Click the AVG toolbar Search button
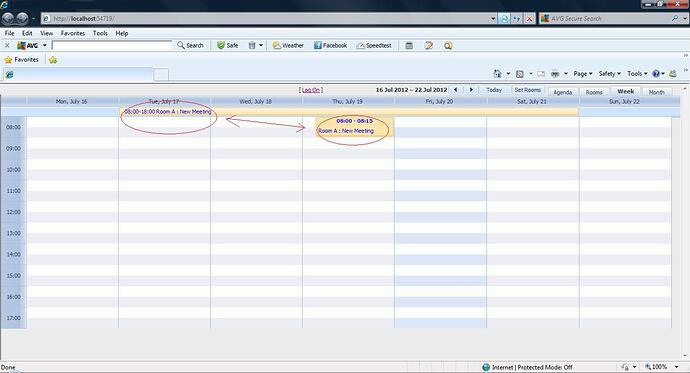 pyautogui.click(x=190, y=45)
